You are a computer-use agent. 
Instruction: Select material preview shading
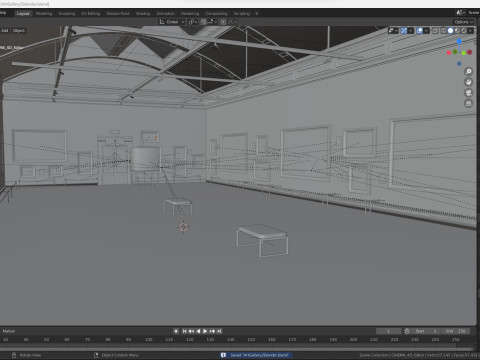[x=457, y=31]
